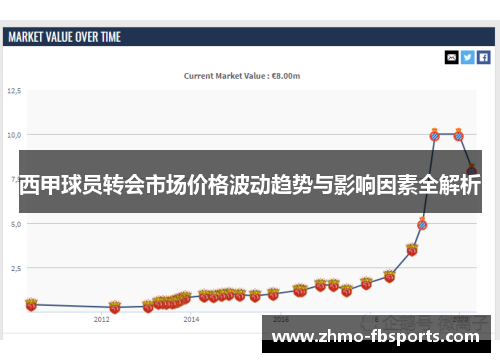This screenshot has height=362, width=500.
Task: Click the 2012 x-axis label
Action: [x=101, y=319]
